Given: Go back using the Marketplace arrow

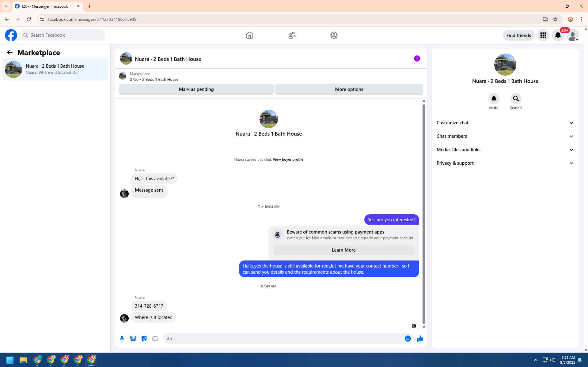Looking at the screenshot, I should click(x=10, y=52).
